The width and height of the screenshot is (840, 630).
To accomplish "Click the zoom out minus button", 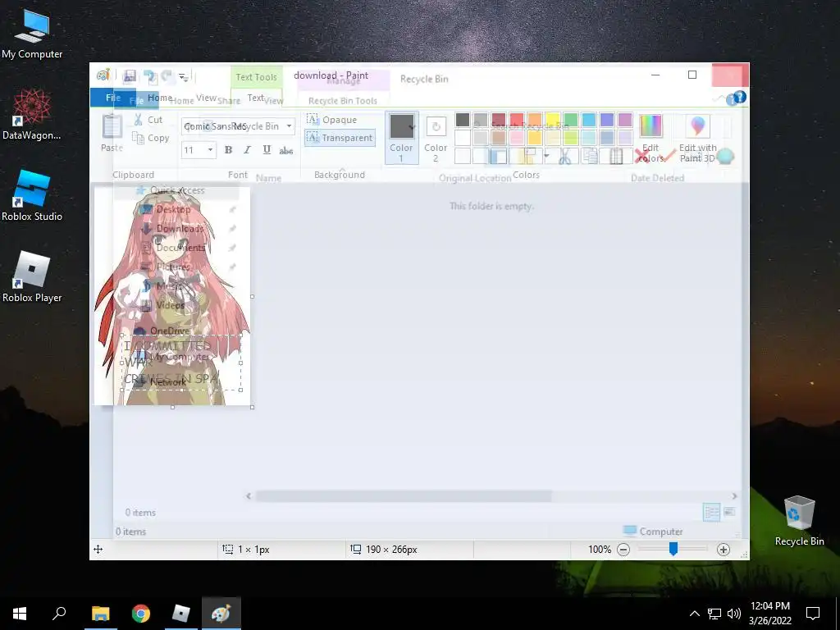I will pyautogui.click(x=623, y=549).
